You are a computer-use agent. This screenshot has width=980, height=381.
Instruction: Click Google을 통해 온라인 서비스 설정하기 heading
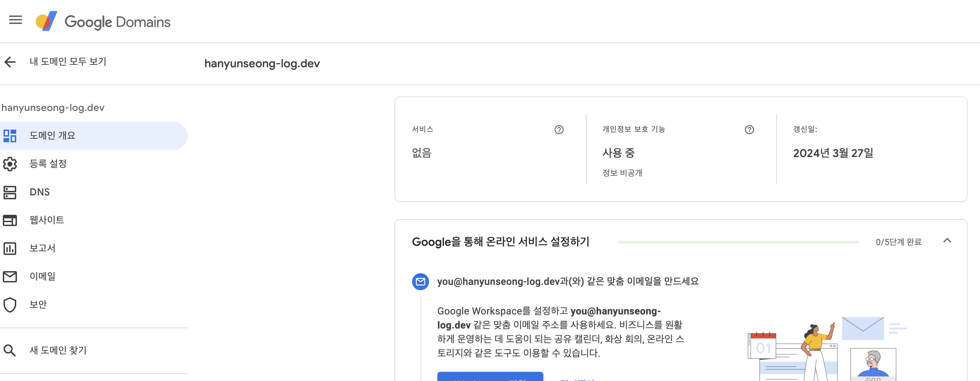(500, 242)
